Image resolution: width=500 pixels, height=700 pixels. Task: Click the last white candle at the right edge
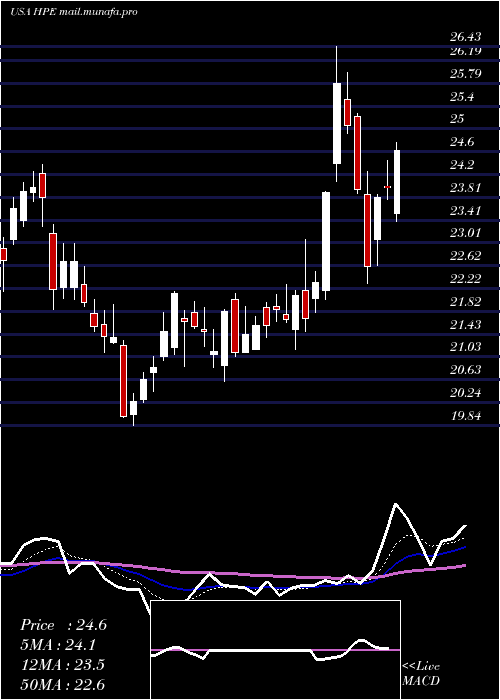pyautogui.click(x=396, y=182)
